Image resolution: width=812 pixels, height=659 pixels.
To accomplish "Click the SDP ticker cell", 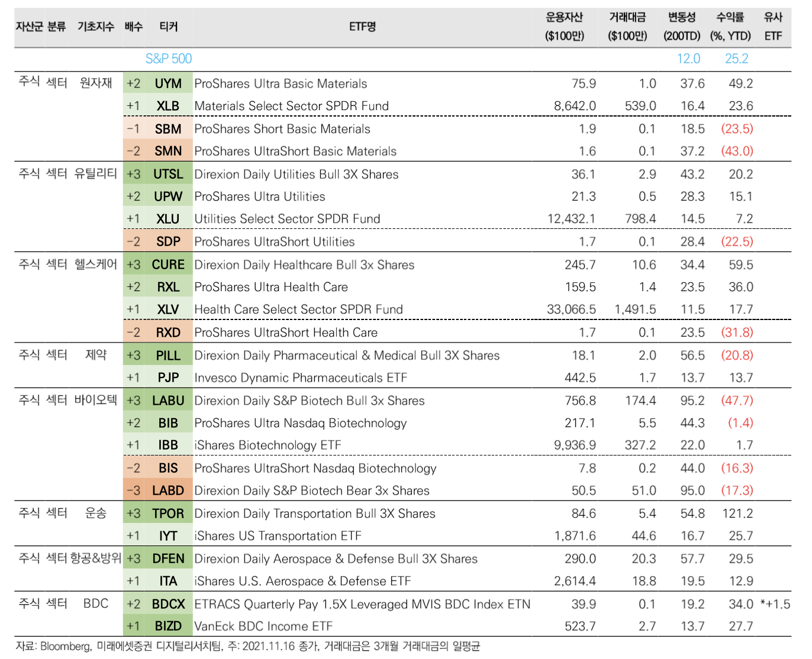I will [168, 241].
